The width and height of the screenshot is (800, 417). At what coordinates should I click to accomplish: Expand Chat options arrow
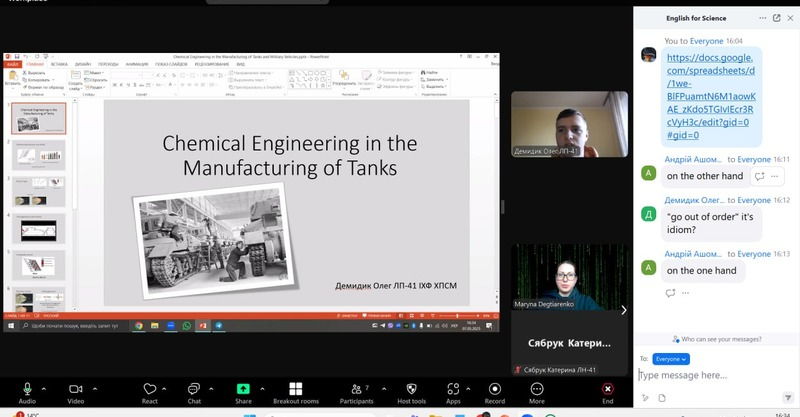(x=211, y=389)
